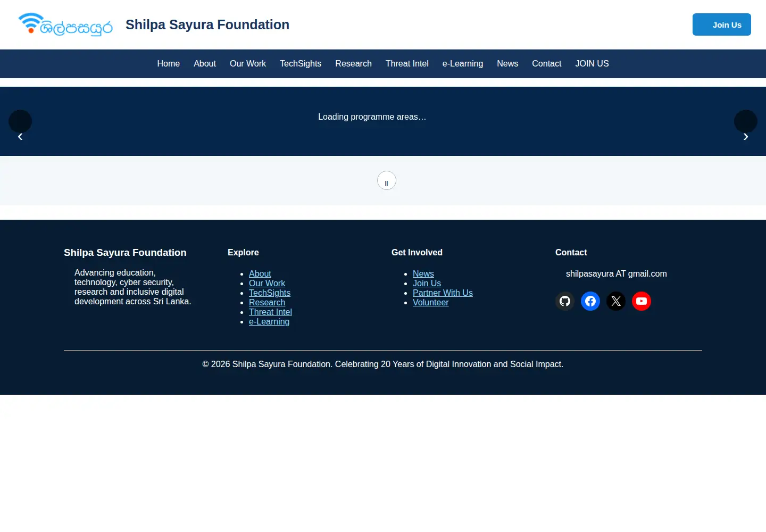Screen dimensions: 766x532
Task: Advance to next carousel slide arrow
Action: (746, 121)
